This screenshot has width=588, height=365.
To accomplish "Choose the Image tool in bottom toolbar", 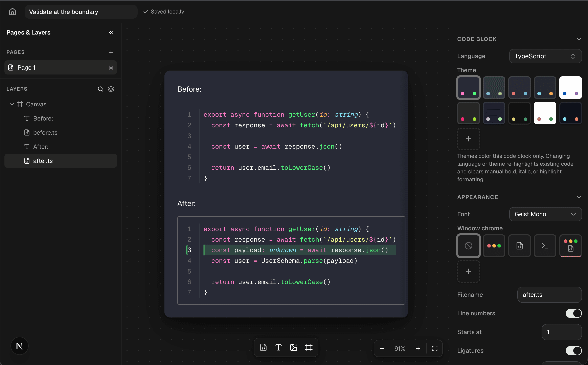I will click(x=294, y=347).
